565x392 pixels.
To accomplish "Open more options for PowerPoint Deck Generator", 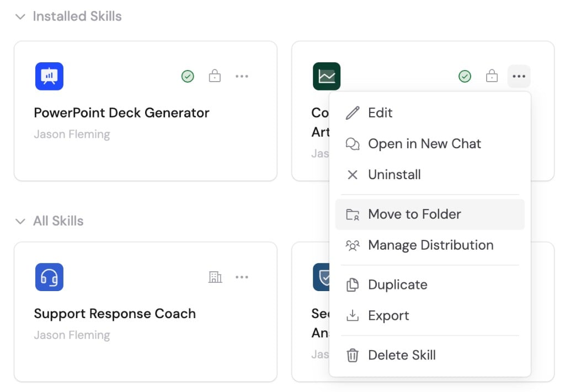I will 242,76.
